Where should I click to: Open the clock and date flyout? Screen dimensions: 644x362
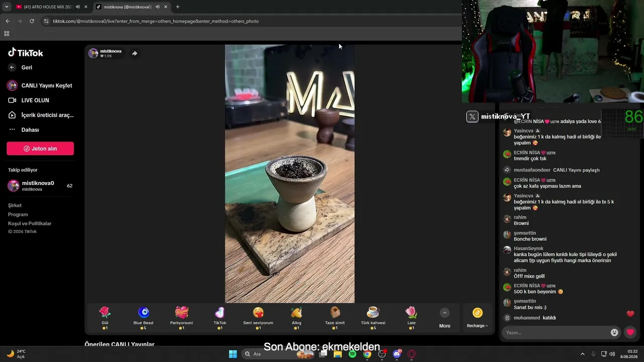click(x=629, y=354)
